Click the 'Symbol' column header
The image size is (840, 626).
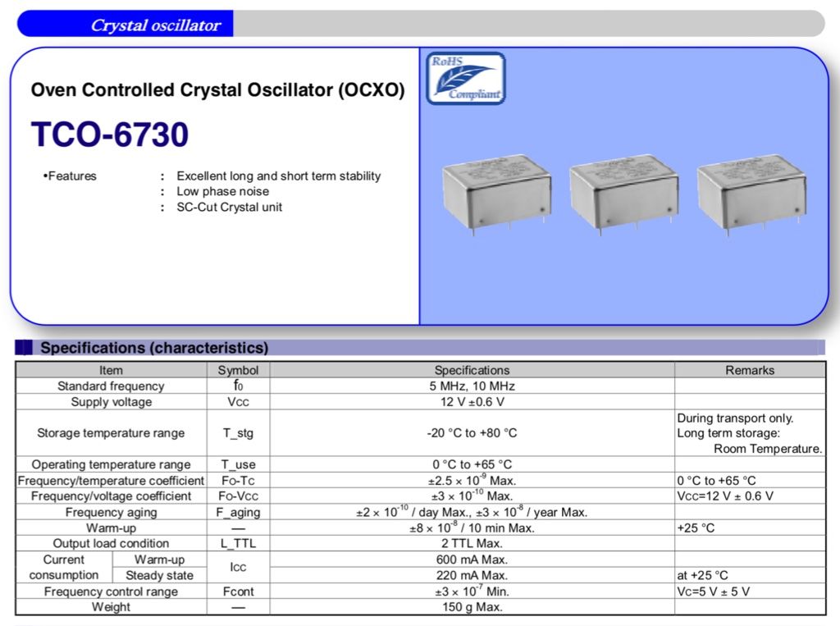click(x=239, y=370)
